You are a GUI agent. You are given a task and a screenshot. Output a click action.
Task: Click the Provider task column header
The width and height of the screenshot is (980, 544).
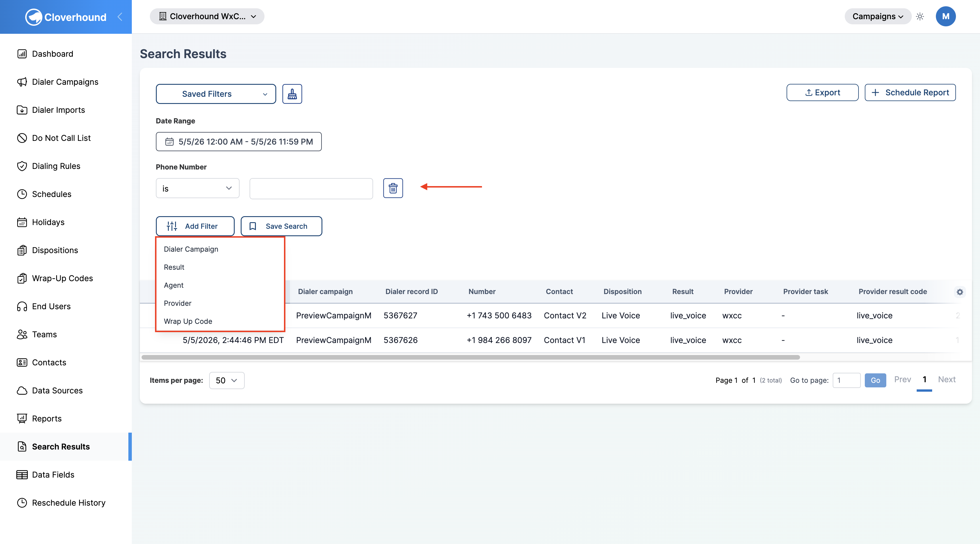pos(805,291)
